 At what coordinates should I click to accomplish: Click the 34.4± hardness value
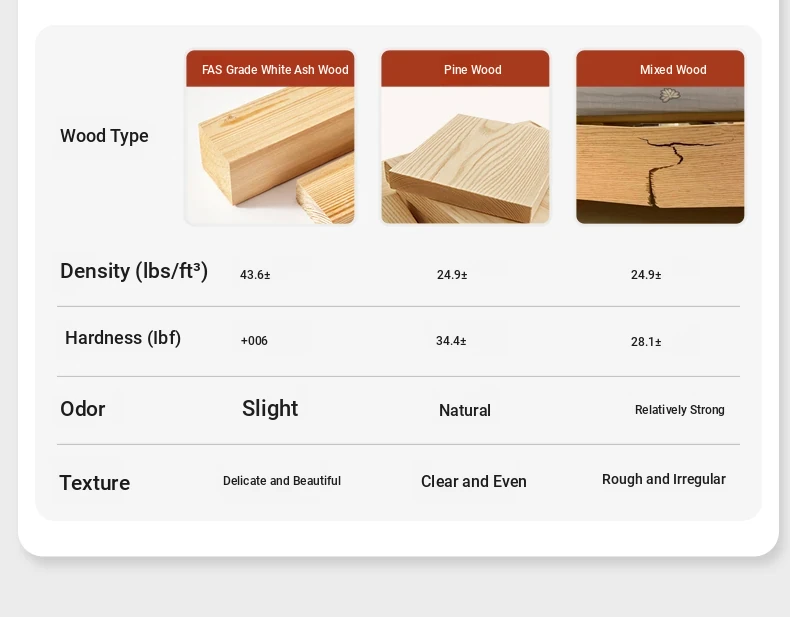click(451, 341)
